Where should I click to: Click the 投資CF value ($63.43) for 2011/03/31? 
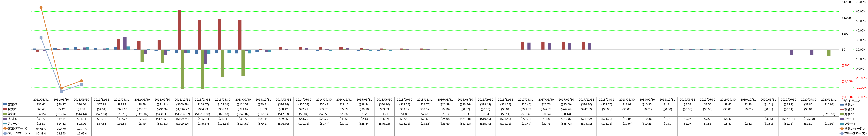coord(41,109)
